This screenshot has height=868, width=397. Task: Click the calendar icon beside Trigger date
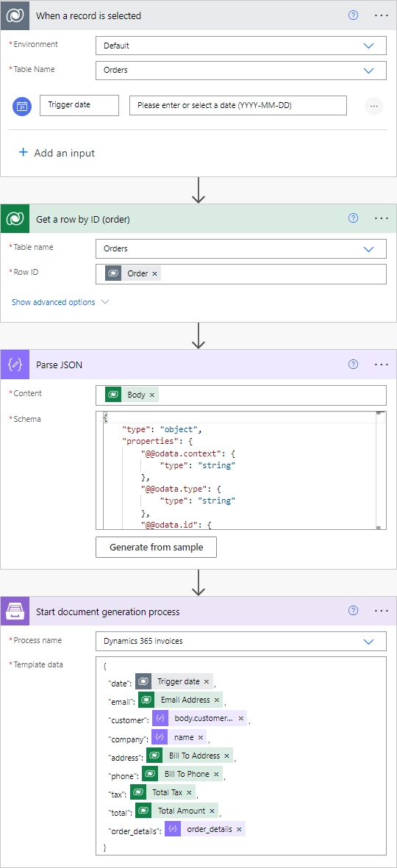click(x=21, y=106)
